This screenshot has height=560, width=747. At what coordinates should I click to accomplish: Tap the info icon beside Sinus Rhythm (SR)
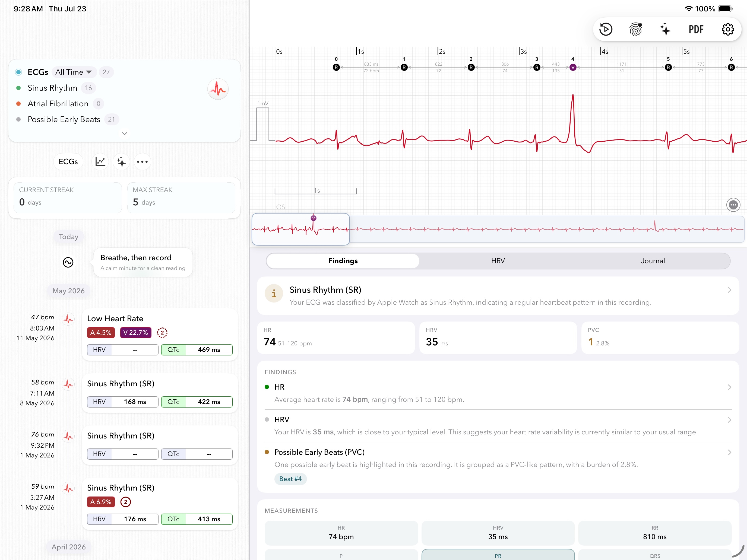[x=274, y=293]
